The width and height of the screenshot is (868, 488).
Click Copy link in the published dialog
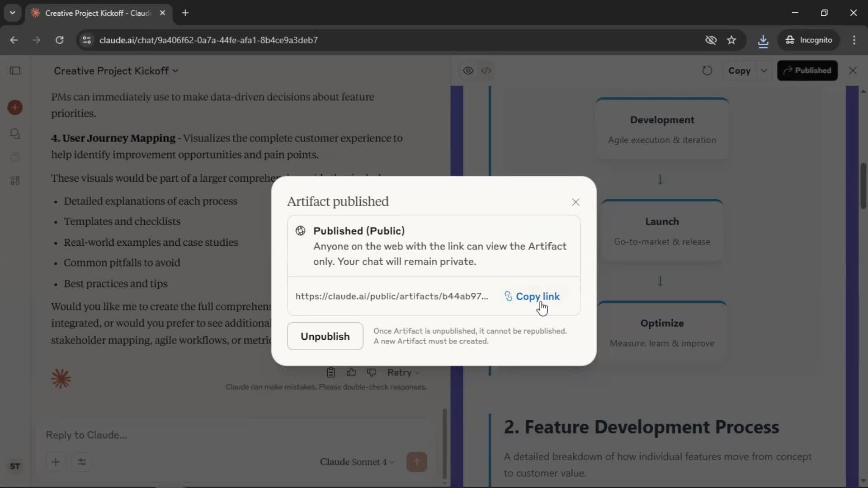pyautogui.click(x=532, y=296)
